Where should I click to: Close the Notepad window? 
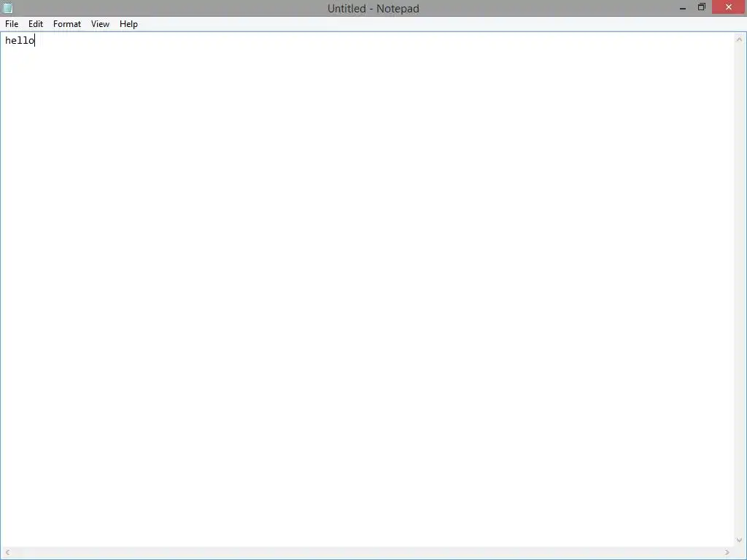point(729,7)
